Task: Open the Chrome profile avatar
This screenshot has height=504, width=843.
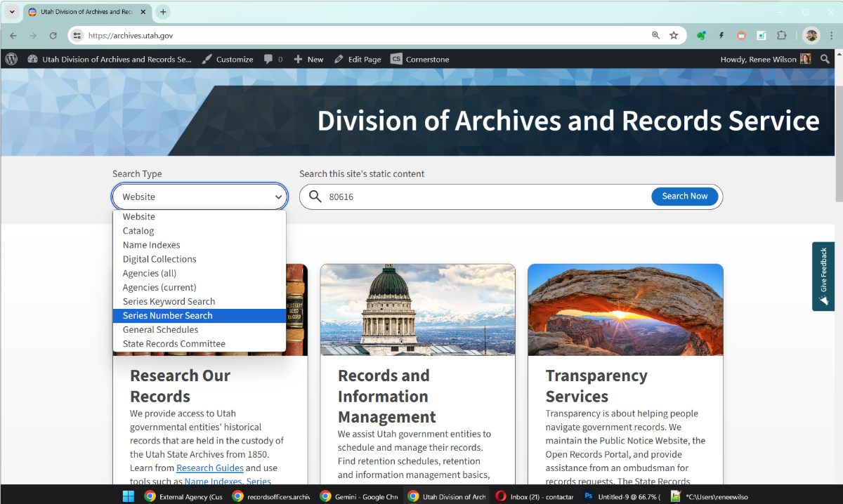Action: (x=811, y=34)
